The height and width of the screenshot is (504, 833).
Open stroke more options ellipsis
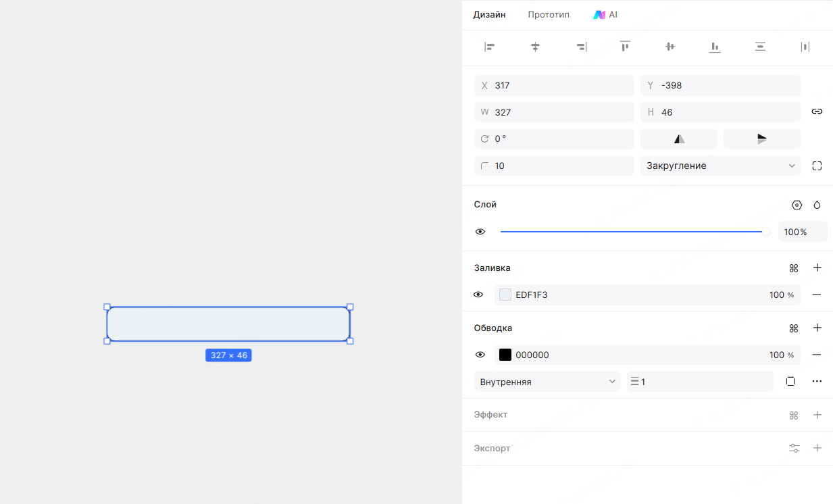tap(817, 382)
